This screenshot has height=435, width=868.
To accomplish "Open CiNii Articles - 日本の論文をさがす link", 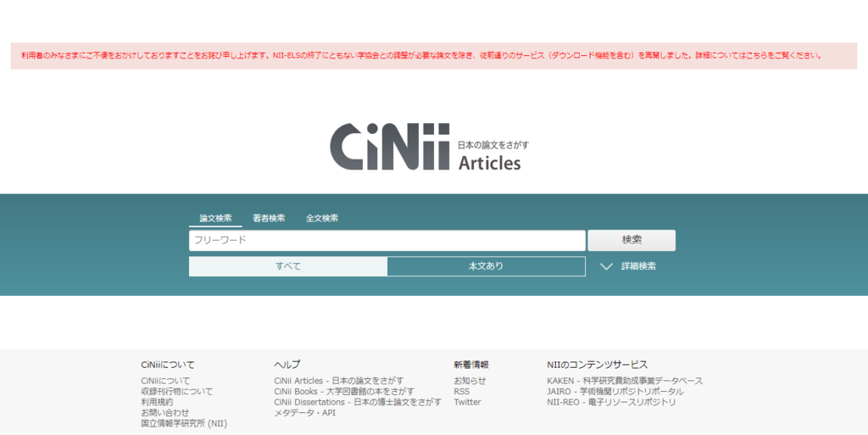I will click(x=339, y=381).
